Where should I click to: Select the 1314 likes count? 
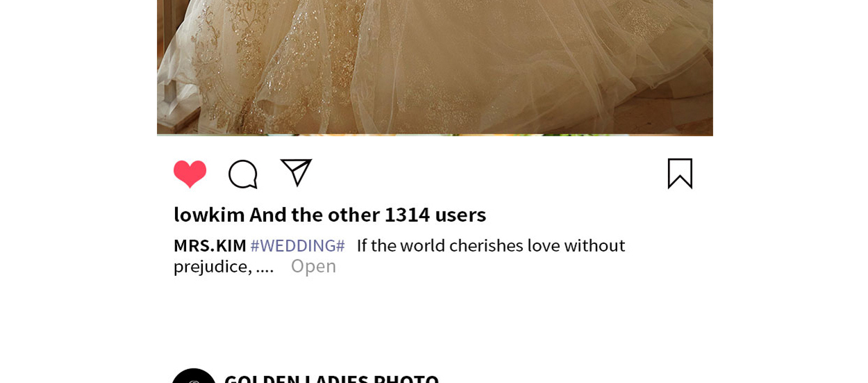coord(407,214)
